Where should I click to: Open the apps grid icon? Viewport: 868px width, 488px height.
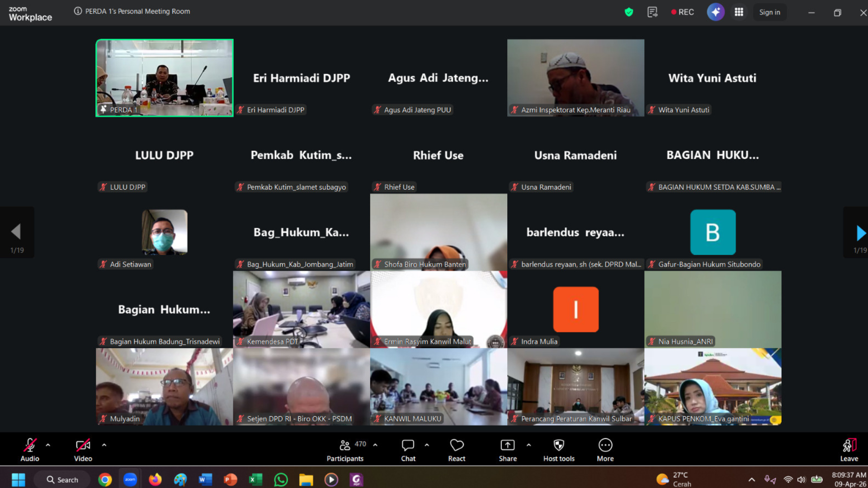coord(739,12)
